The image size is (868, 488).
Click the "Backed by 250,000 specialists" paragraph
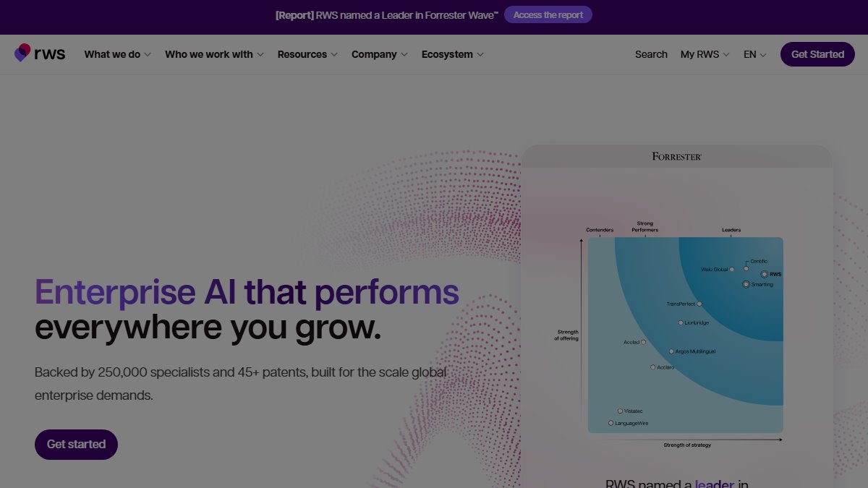241,384
